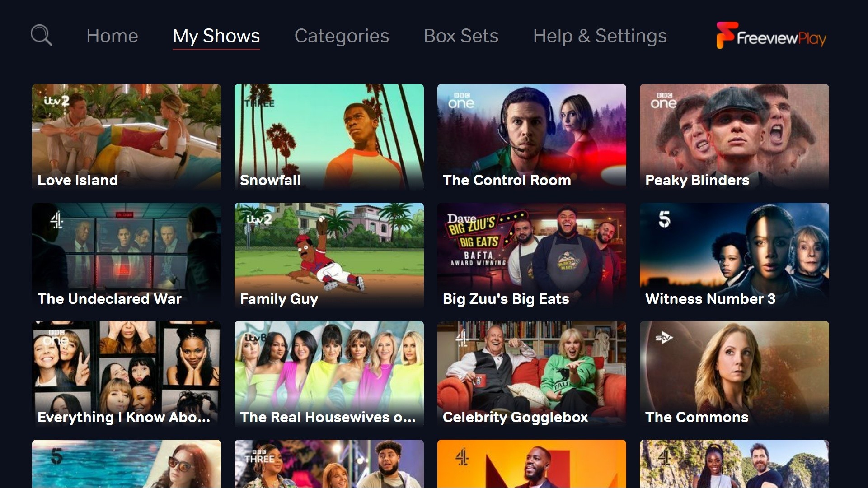Viewport: 868px width, 488px height.
Task: Switch to the Box Sets tab
Action: coord(461,36)
